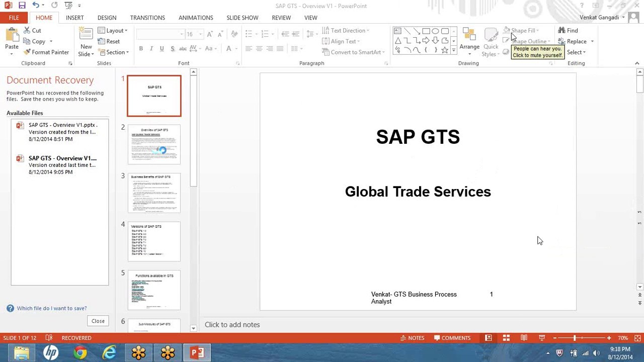
Task: Toggle the Comments pane from the status bar
Action: tap(452, 338)
